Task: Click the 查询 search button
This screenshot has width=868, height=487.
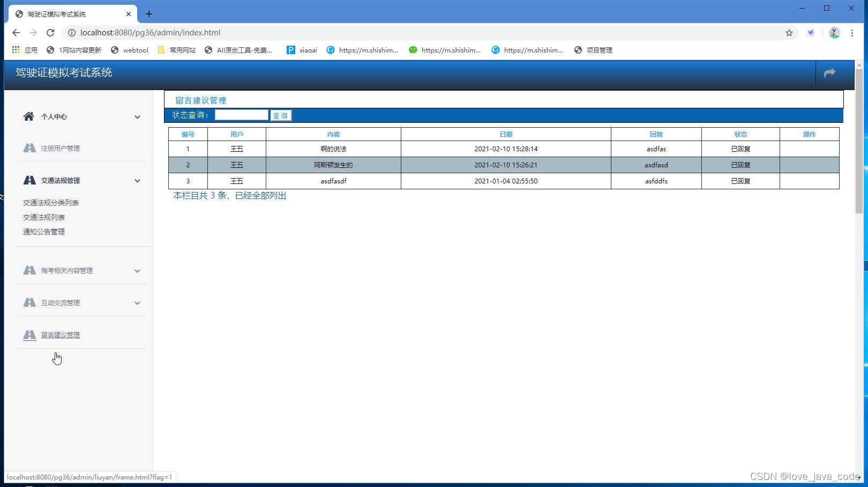Action: [x=280, y=115]
